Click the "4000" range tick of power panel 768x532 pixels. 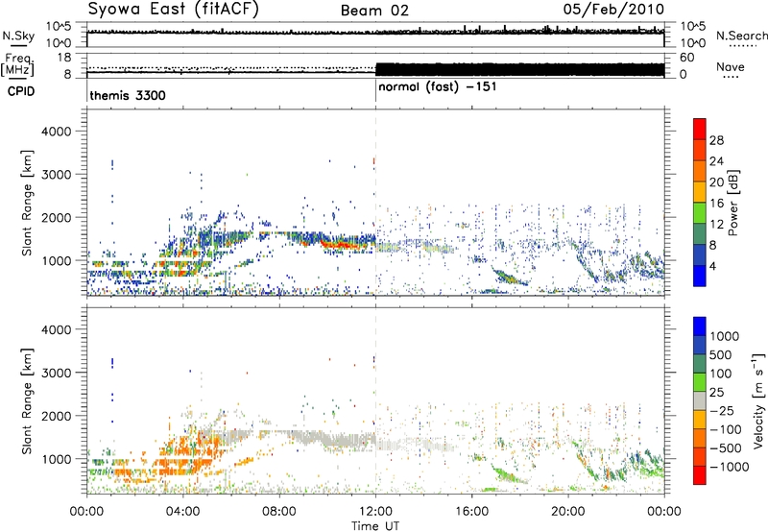(x=57, y=132)
